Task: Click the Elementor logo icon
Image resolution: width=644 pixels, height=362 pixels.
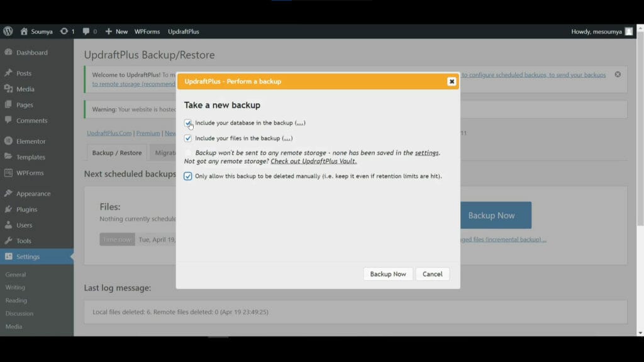Action: (8, 141)
